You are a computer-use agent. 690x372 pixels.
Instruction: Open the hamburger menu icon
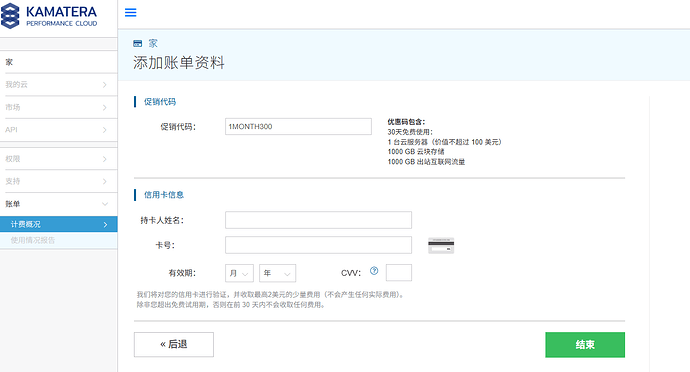[x=131, y=12]
